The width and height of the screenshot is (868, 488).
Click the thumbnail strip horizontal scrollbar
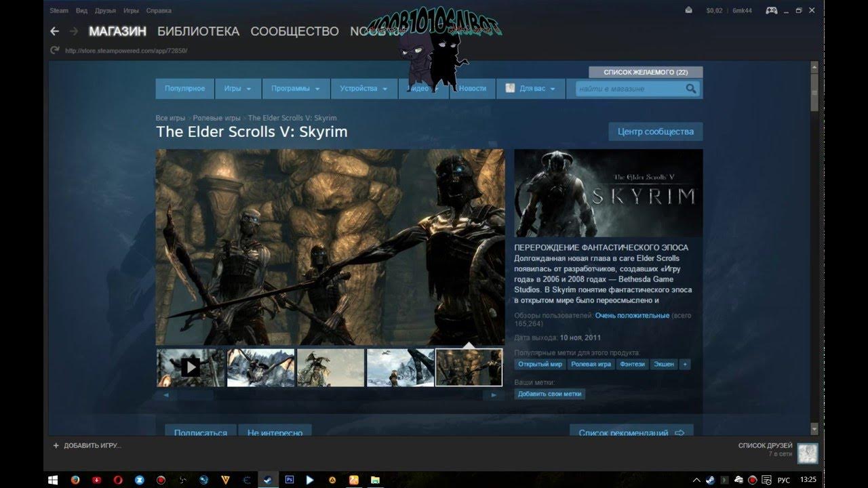pos(330,394)
